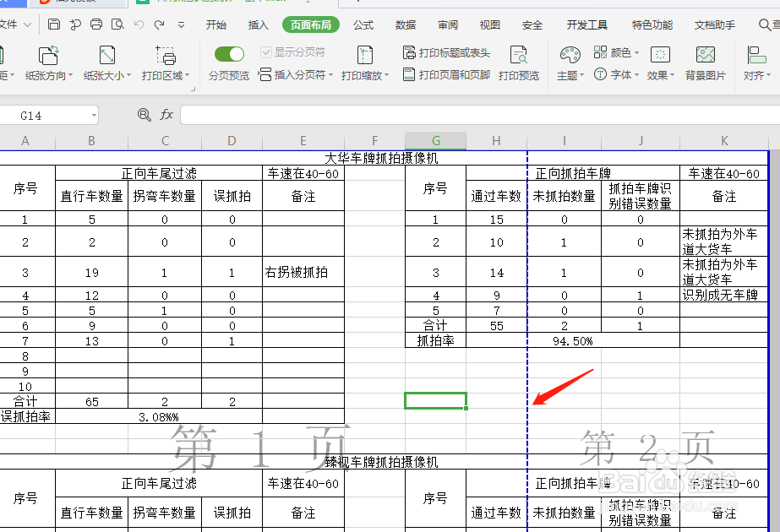The height and width of the screenshot is (532, 780).
Task: Open the 数据 tab
Action: click(406, 24)
